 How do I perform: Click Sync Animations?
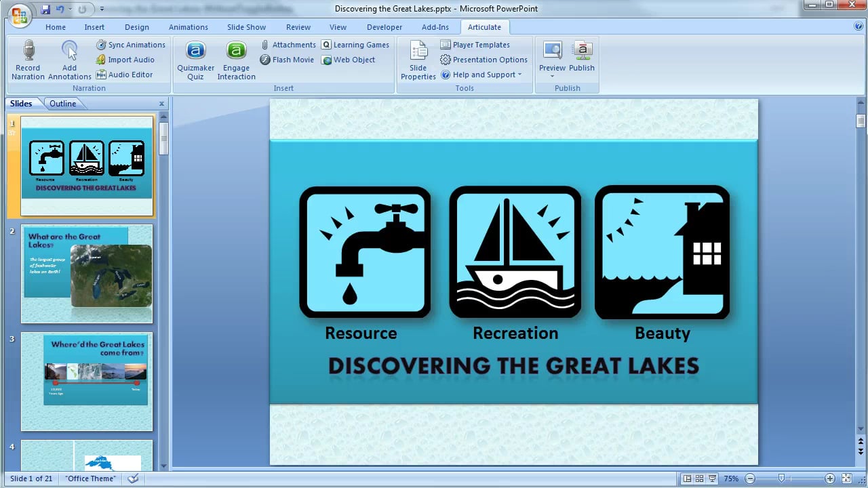(130, 45)
